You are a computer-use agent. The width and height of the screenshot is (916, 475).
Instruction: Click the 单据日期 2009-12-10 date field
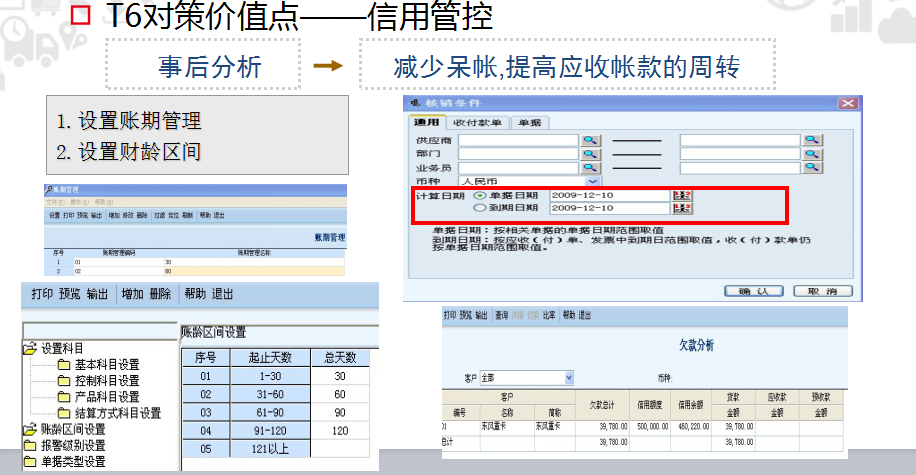pyautogui.click(x=609, y=195)
